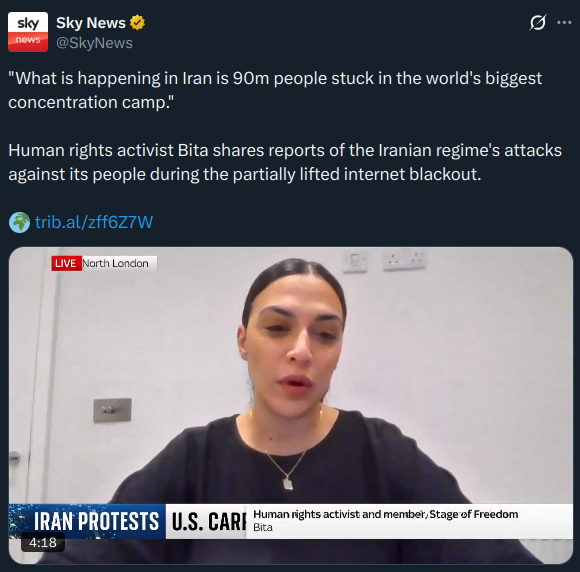Viewport: 580px width, 572px height.
Task: Click the double power socket on wall
Action: (x=405, y=259)
